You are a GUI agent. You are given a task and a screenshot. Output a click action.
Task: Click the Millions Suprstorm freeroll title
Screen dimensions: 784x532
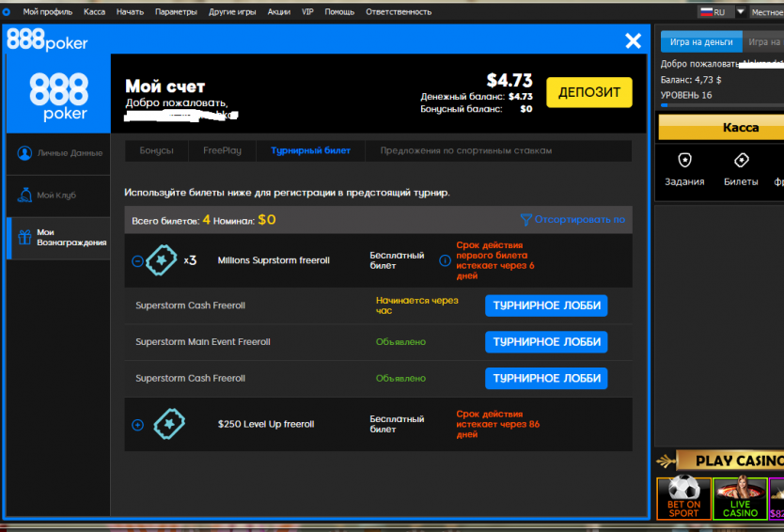[x=274, y=260]
